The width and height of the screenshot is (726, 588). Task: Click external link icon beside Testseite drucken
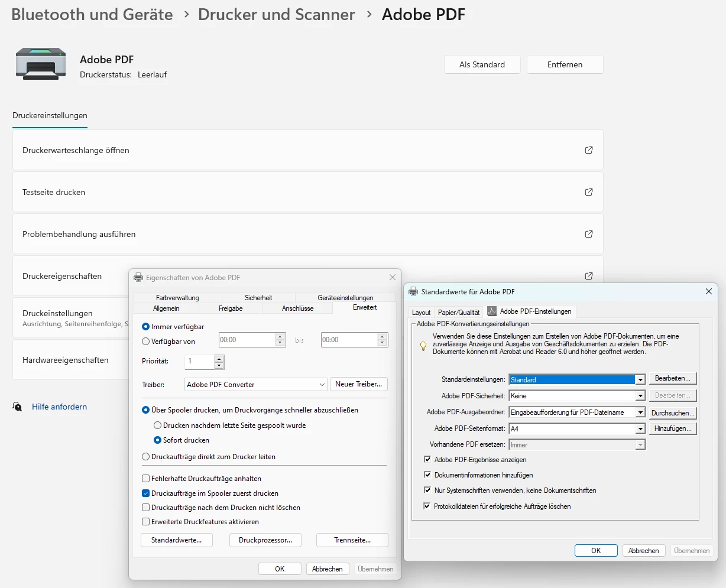(589, 192)
